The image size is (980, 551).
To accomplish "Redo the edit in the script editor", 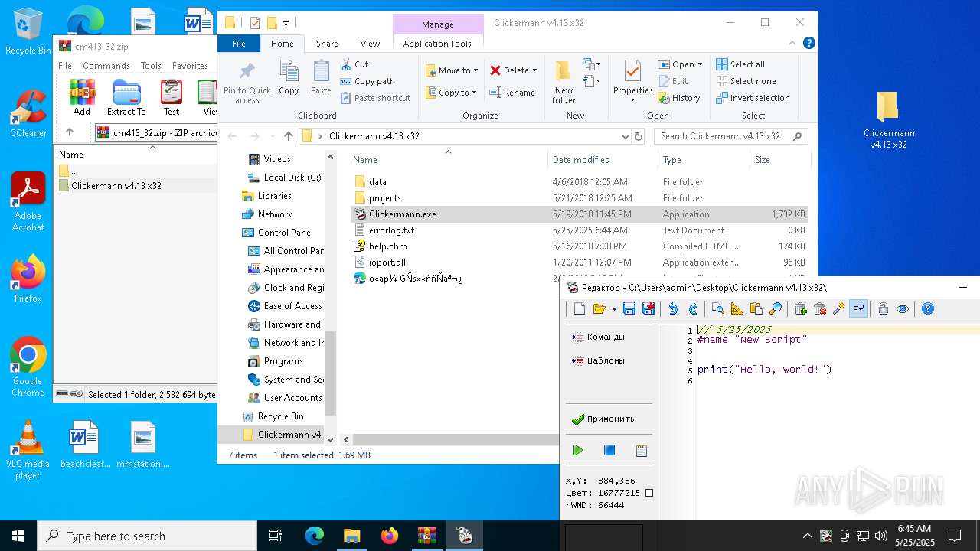I will point(693,308).
